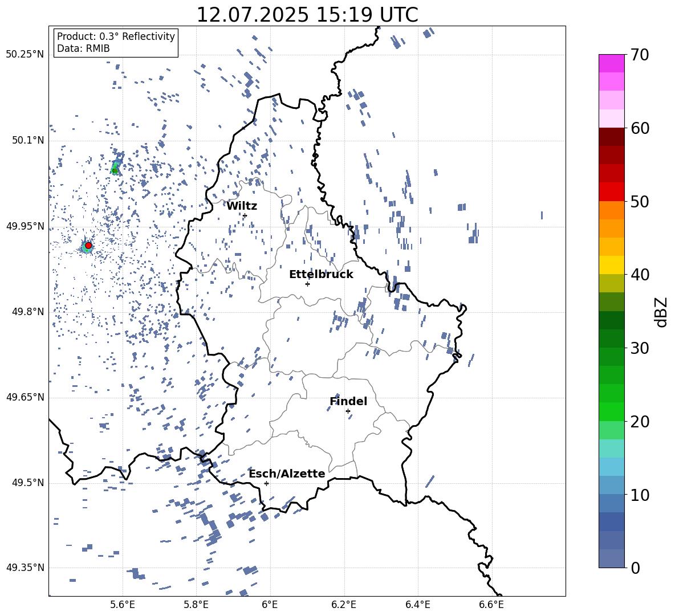The height and width of the screenshot is (616, 675).
Task: Click the 50.25°N latitude label
Action: click(x=25, y=55)
